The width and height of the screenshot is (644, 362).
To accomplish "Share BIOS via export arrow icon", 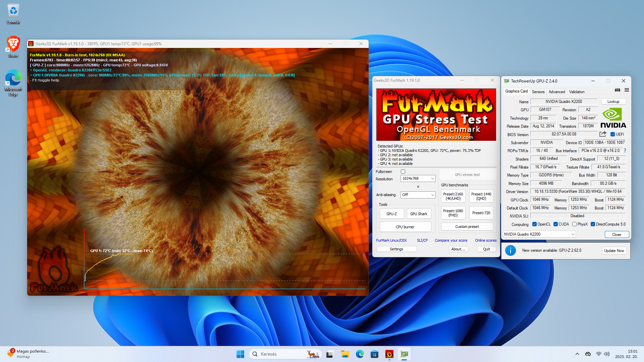I will coord(603,134).
